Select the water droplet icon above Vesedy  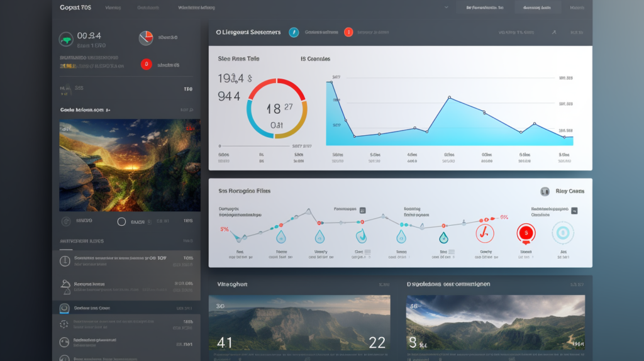[x=319, y=236]
